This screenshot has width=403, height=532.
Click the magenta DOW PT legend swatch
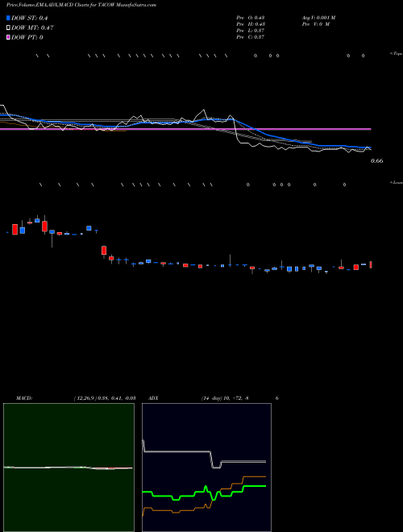click(8, 37)
